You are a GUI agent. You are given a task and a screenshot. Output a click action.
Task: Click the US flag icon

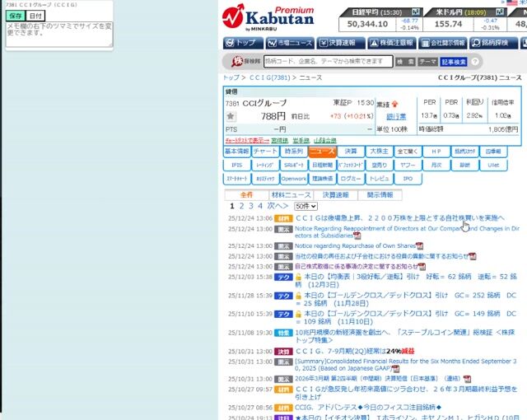pyautogui.click(x=511, y=2)
